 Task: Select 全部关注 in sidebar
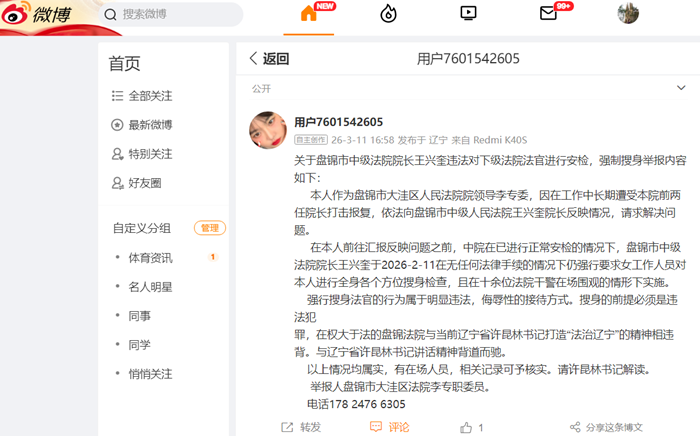150,96
